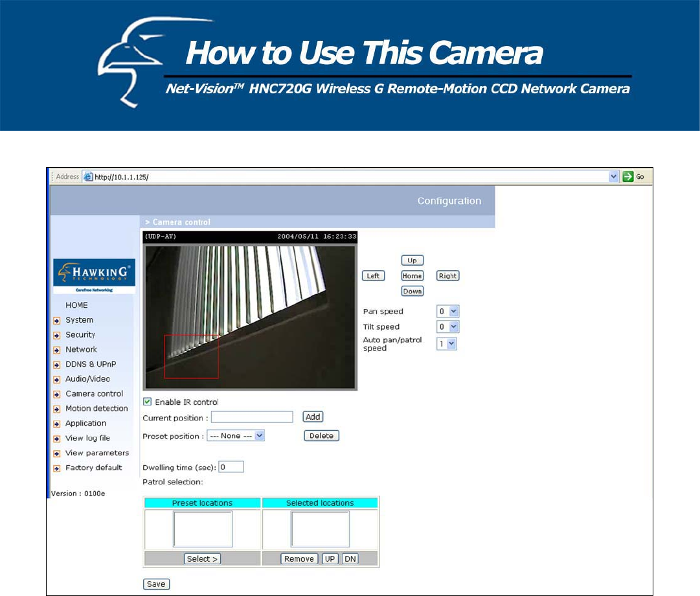Click the page icon in address bar
The height and width of the screenshot is (596, 700).
(89, 176)
